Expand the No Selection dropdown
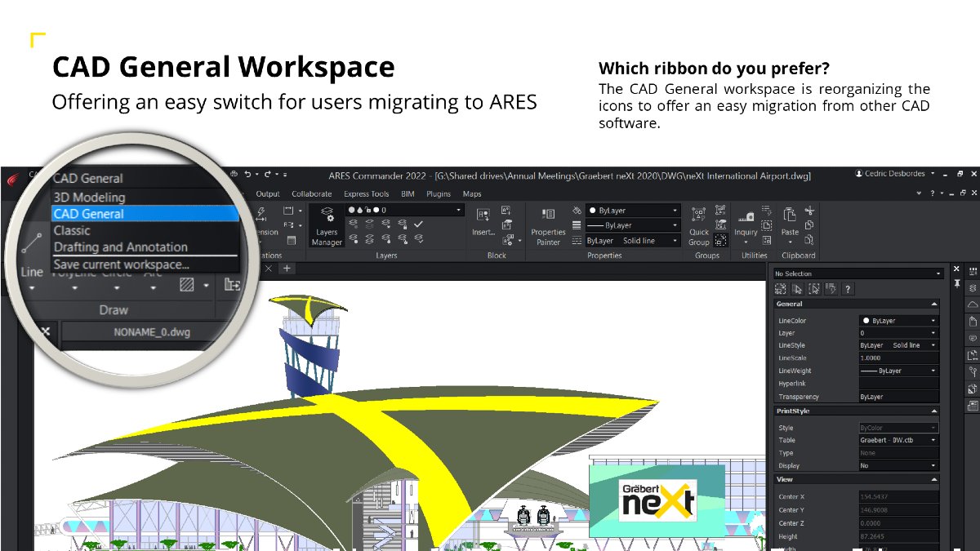The width and height of the screenshot is (980, 551). 857,273
